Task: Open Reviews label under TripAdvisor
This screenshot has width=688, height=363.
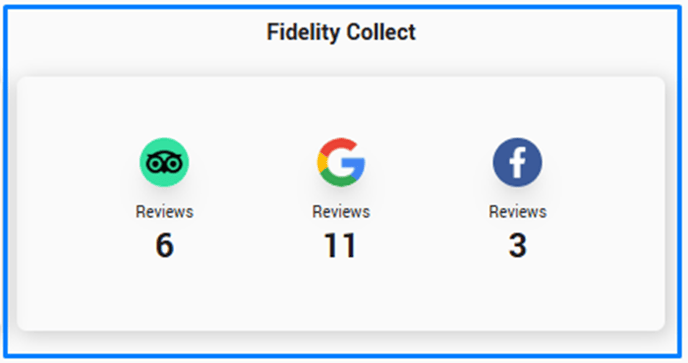Action: (x=165, y=212)
